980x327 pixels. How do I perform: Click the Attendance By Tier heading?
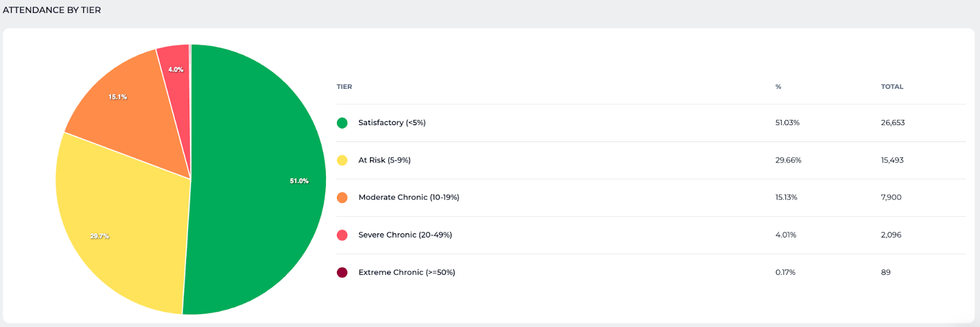click(52, 10)
